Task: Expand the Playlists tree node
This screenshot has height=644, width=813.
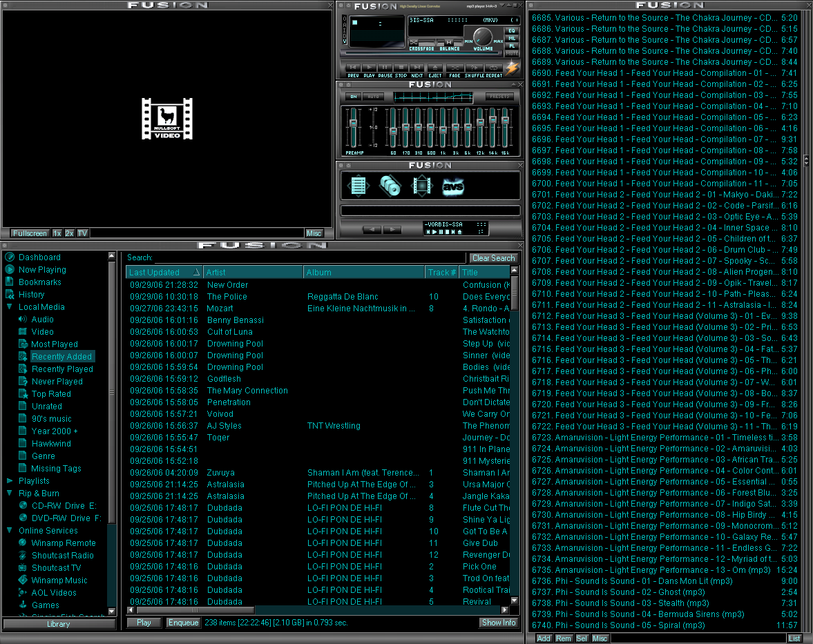Action: 10,481
